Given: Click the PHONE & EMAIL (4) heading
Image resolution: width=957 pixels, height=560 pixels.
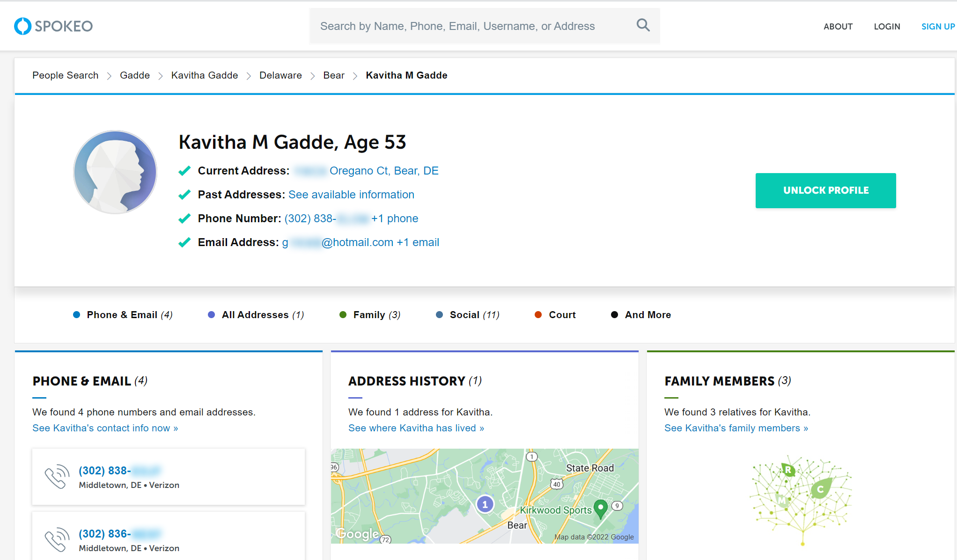Looking at the screenshot, I should 90,381.
